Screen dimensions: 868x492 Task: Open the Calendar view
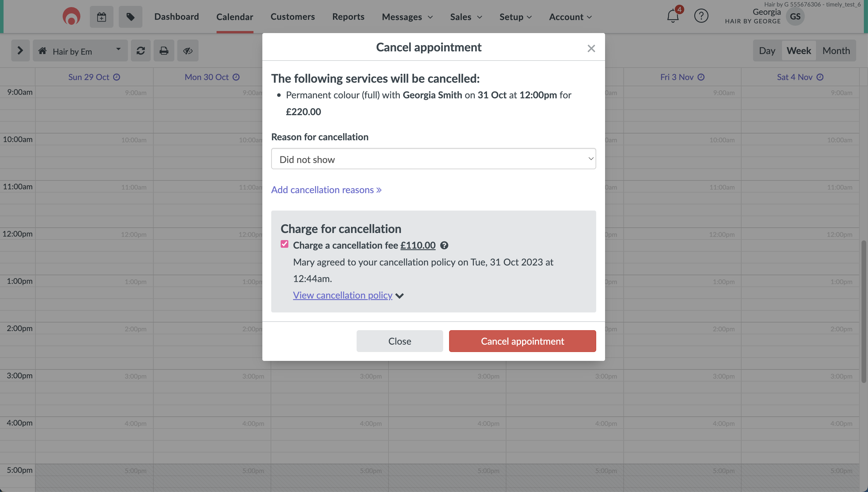pyautogui.click(x=235, y=16)
